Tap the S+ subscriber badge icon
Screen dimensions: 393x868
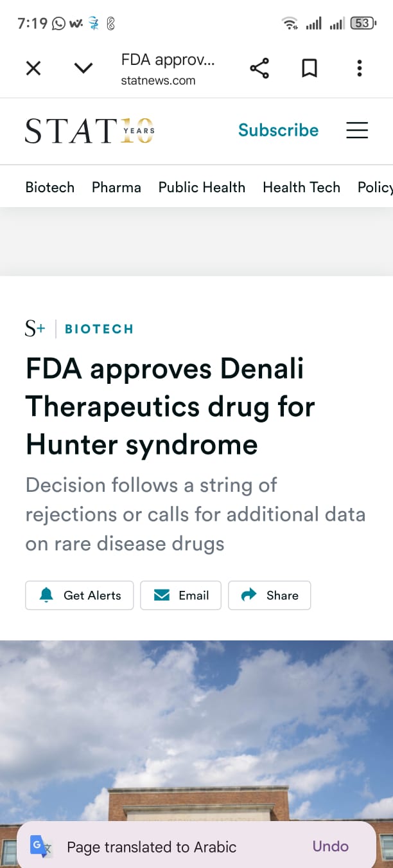tap(35, 329)
